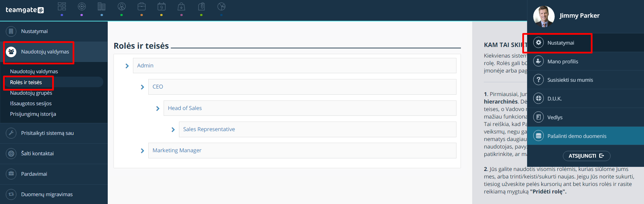Click the wrench icon for Prisitaikyti sistemą sau

click(11, 133)
